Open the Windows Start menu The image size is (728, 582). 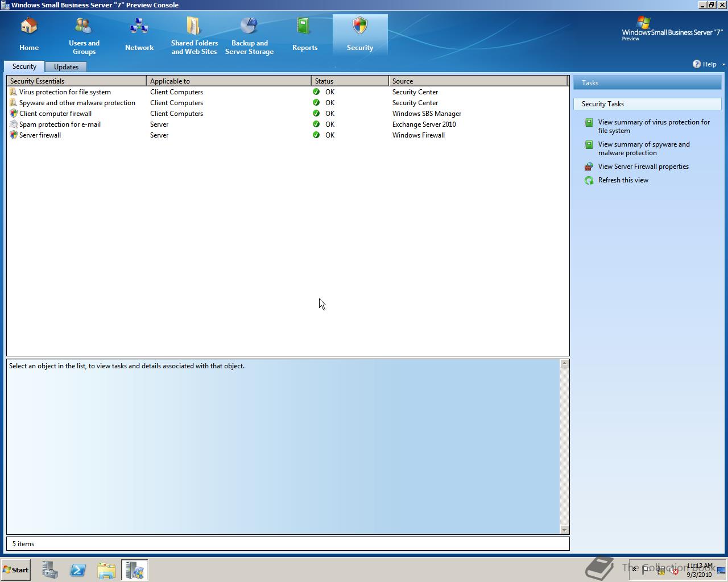[16, 570]
